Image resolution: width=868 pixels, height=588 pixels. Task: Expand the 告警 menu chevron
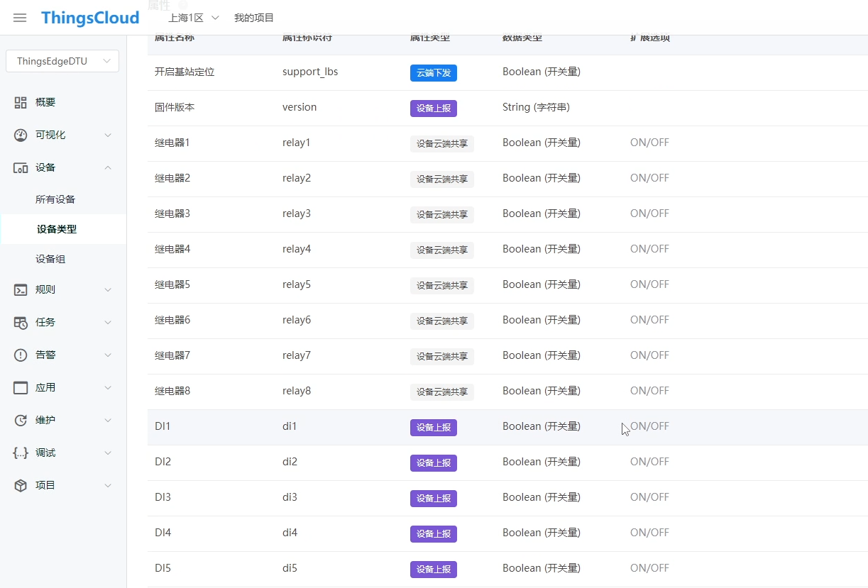[108, 355]
